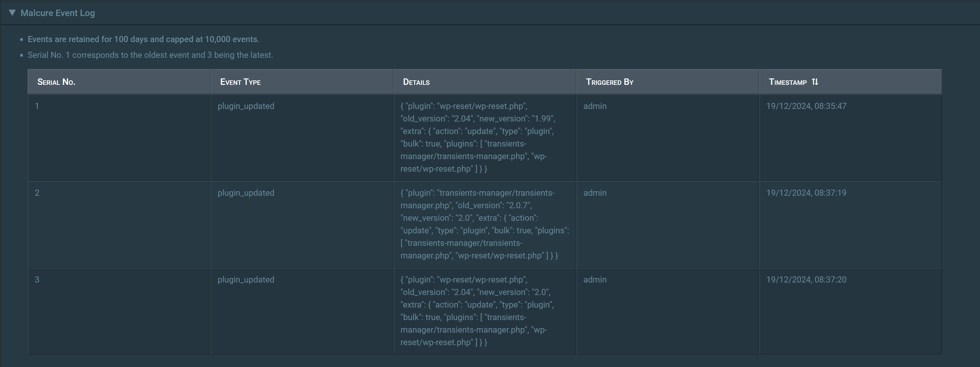The width and height of the screenshot is (980, 367).
Task: Click timestamp 19/12/2024, 08:37:20
Action: pos(806,280)
